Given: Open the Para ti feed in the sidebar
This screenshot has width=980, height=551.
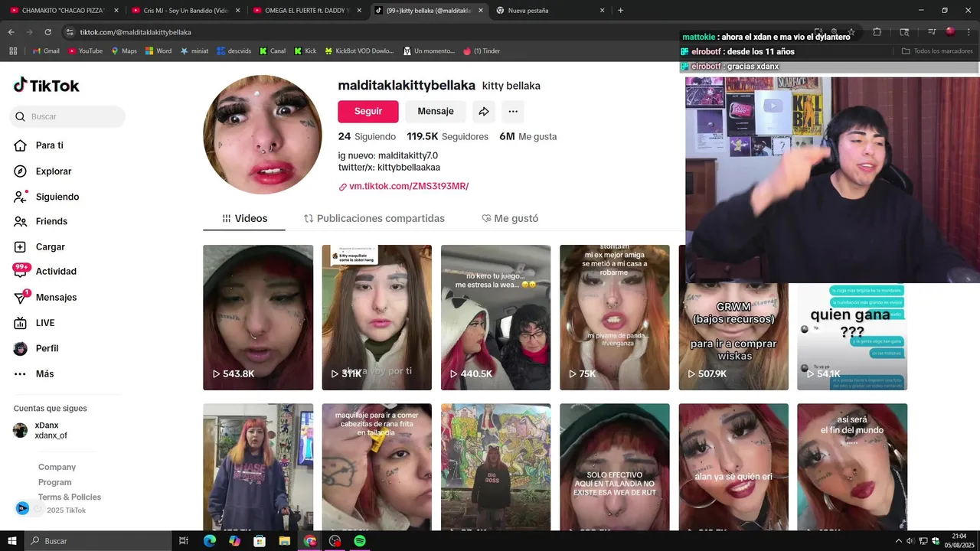Looking at the screenshot, I should [x=49, y=145].
